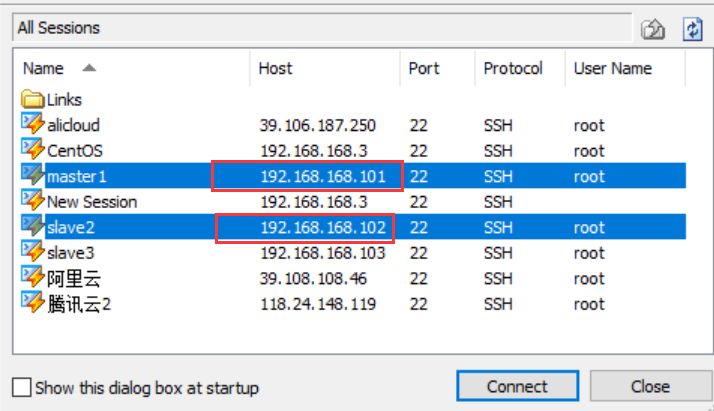Select the 腾讯云2 session icon
714x411 pixels.
coord(32,302)
